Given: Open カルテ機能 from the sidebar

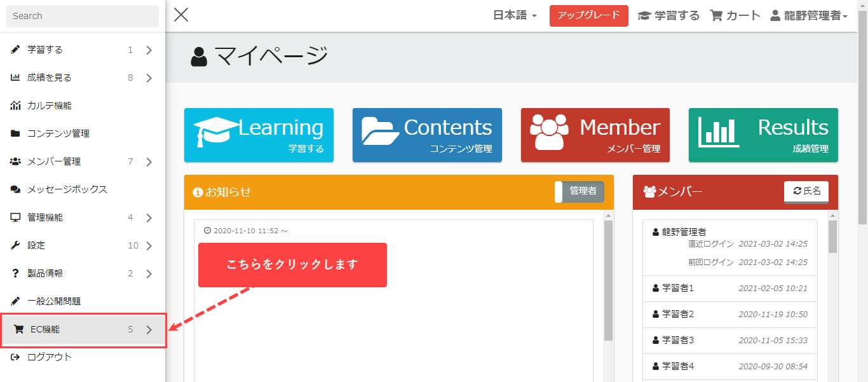Looking at the screenshot, I should coord(50,106).
